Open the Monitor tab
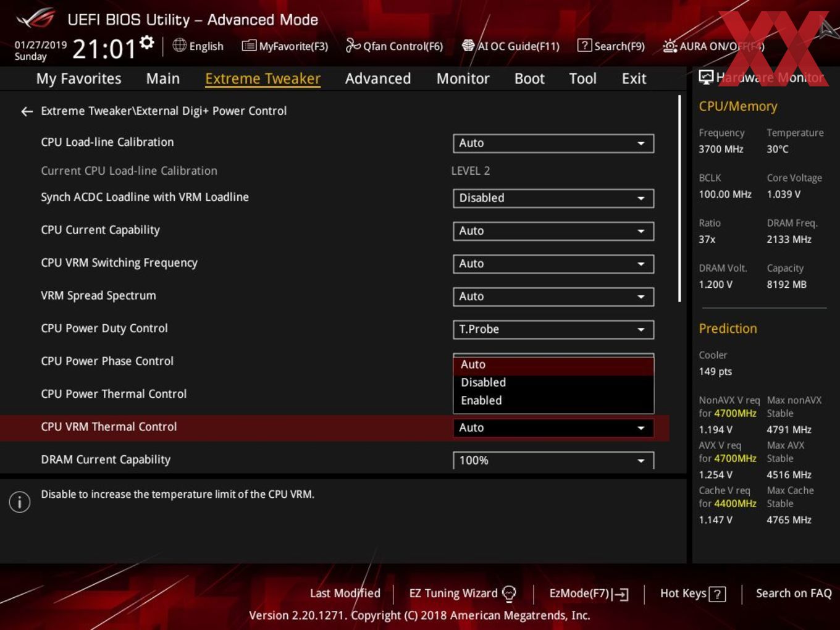This screenshot has width=840, height=630. tap(463, 78)
